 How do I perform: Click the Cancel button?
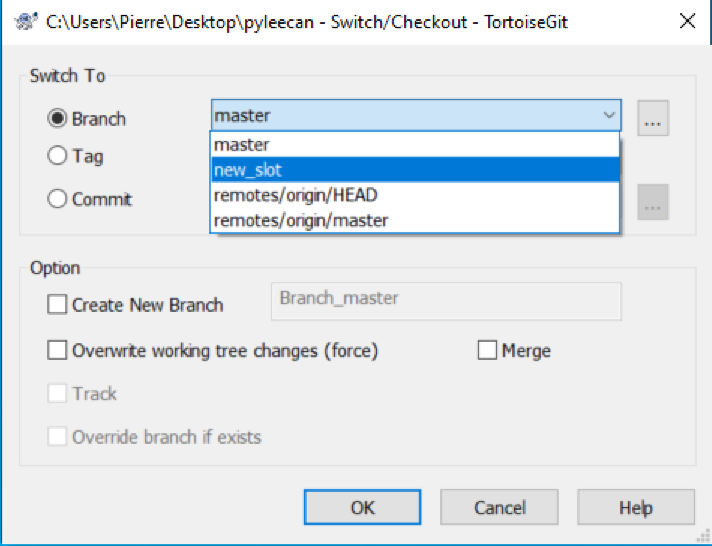(499, 507)
